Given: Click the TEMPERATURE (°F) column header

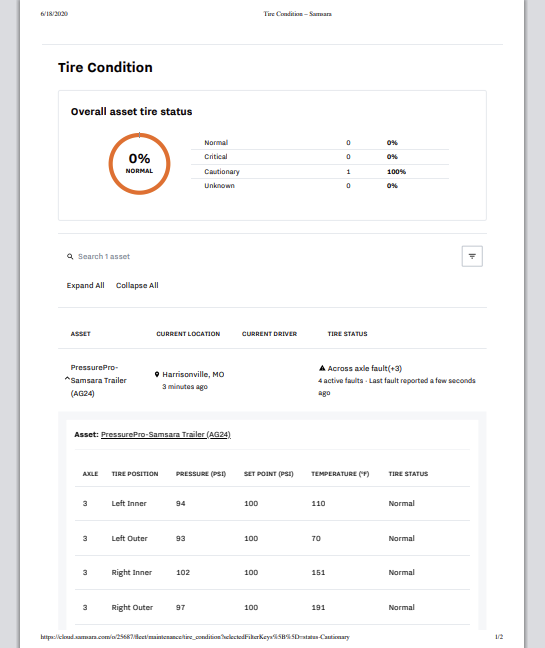Looking at the screenshot, I should [x=340, y=474].
